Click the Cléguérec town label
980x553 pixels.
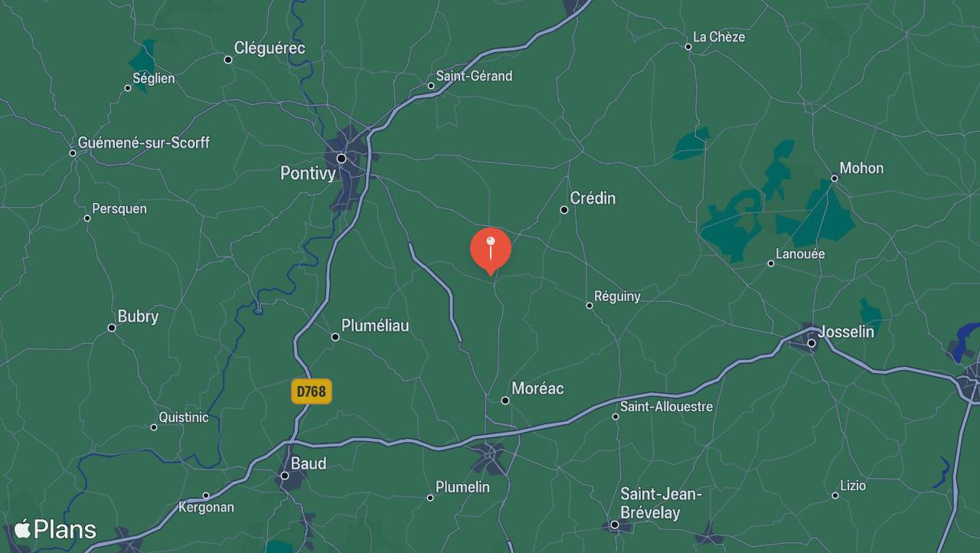point(269,48)
